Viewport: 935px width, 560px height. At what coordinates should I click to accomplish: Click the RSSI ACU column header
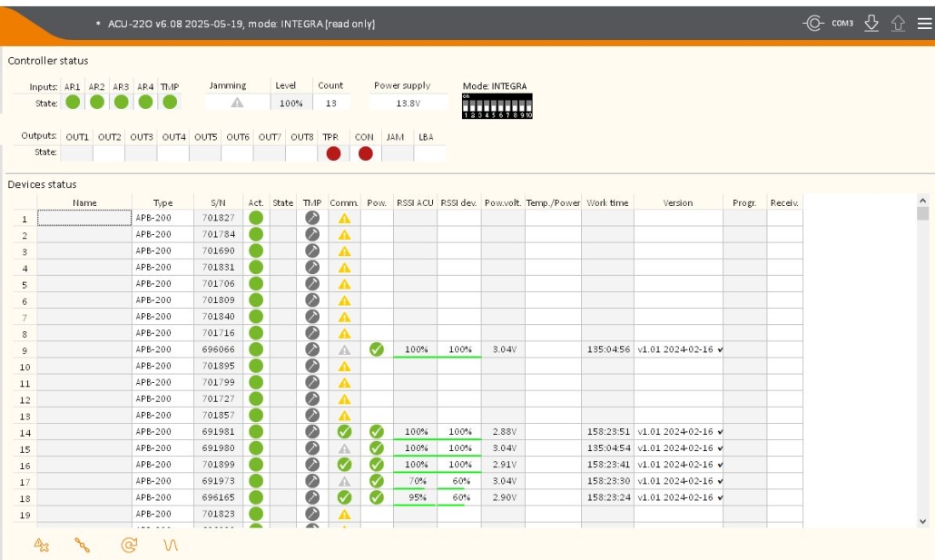click(415, 202)
